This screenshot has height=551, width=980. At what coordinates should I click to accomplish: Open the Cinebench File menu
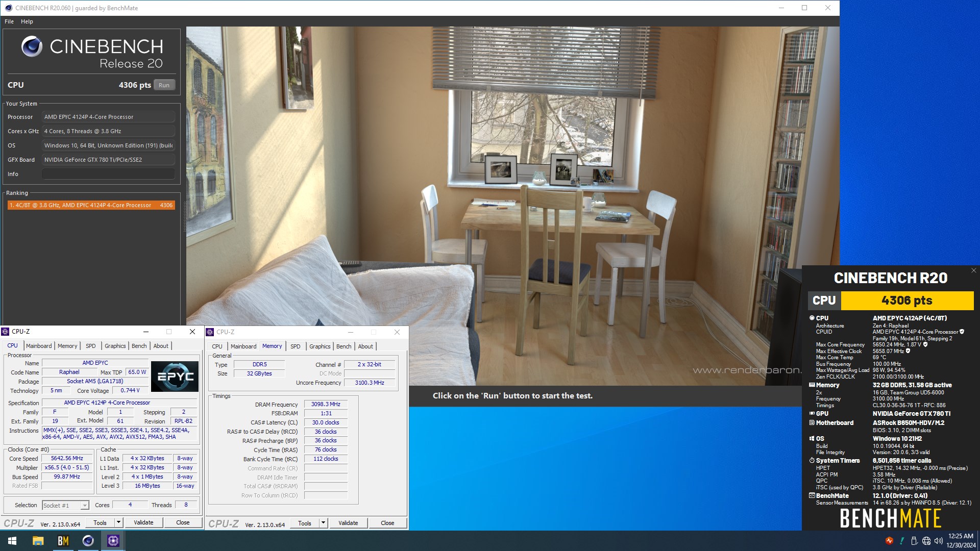click(x=9, y=21)
